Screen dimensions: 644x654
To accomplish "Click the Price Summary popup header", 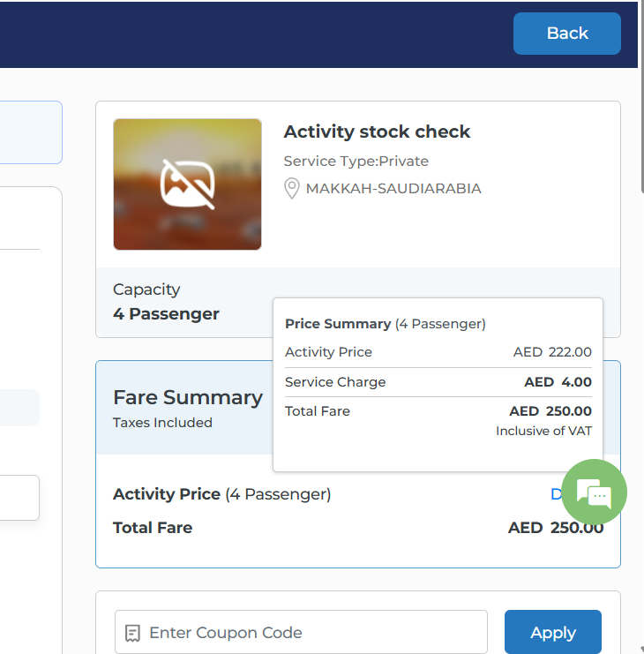I will [x=385, y=324].
